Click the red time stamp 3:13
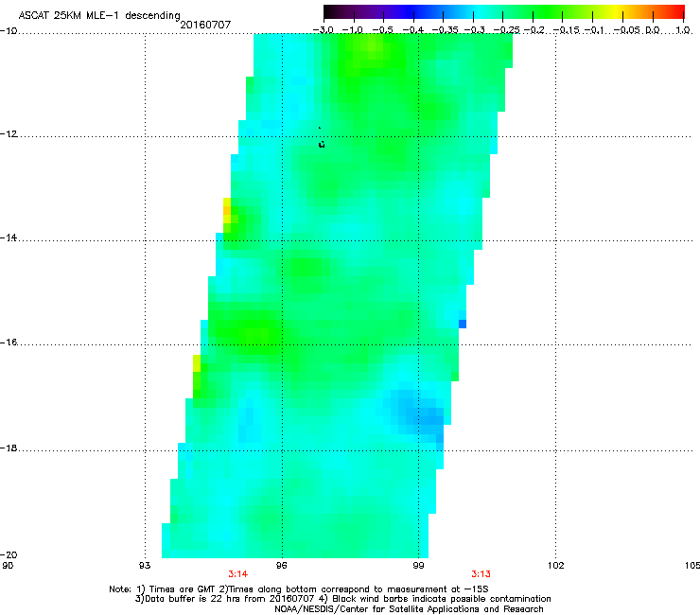 coord(481,574)
